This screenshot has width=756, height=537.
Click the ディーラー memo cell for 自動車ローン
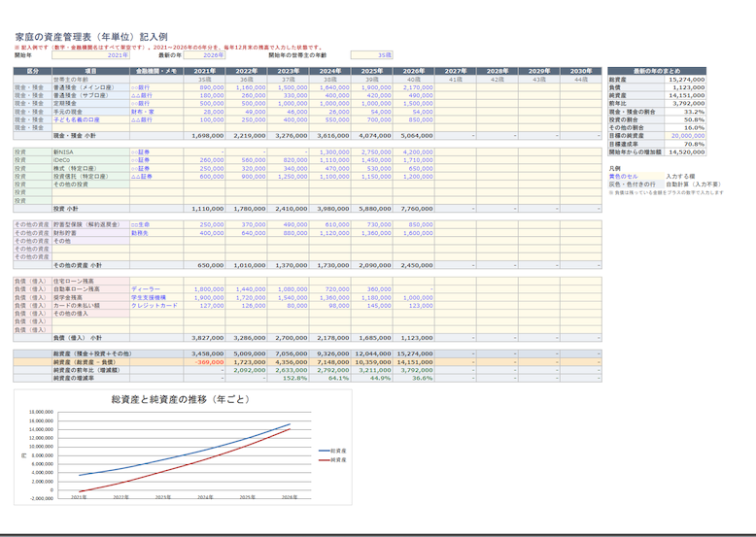[156, 289]
